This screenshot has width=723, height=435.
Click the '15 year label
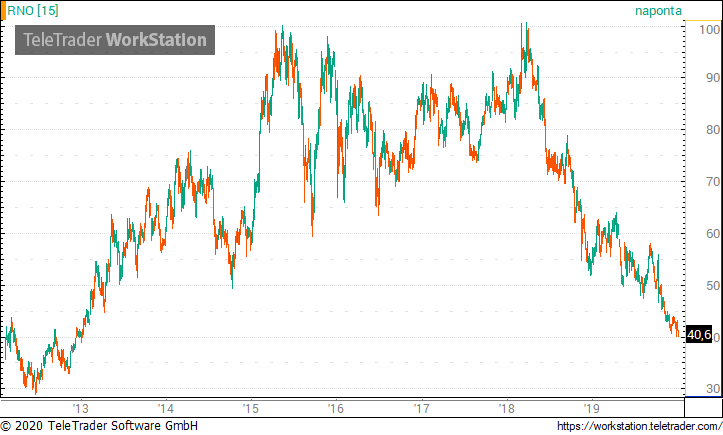(x=251, y=408)
